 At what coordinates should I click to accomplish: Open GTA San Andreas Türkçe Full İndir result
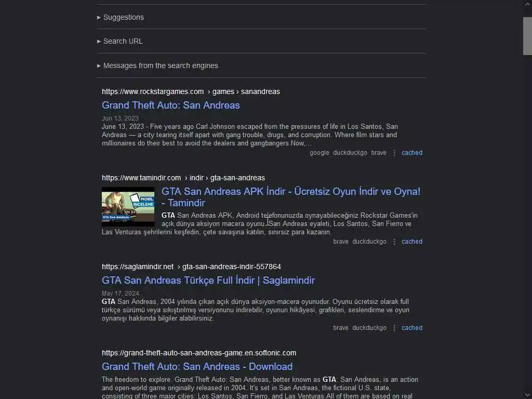(x=208, y=280)
